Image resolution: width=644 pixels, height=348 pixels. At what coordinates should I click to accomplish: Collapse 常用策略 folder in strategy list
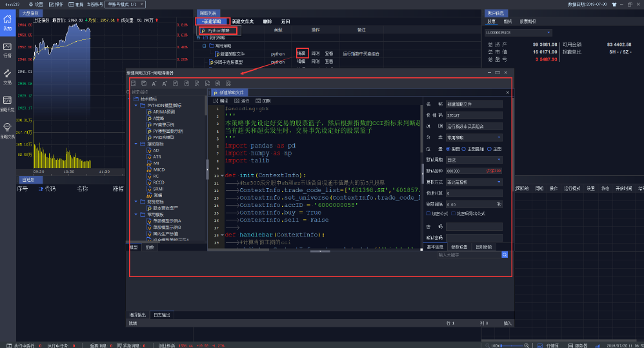click(204, 46)
